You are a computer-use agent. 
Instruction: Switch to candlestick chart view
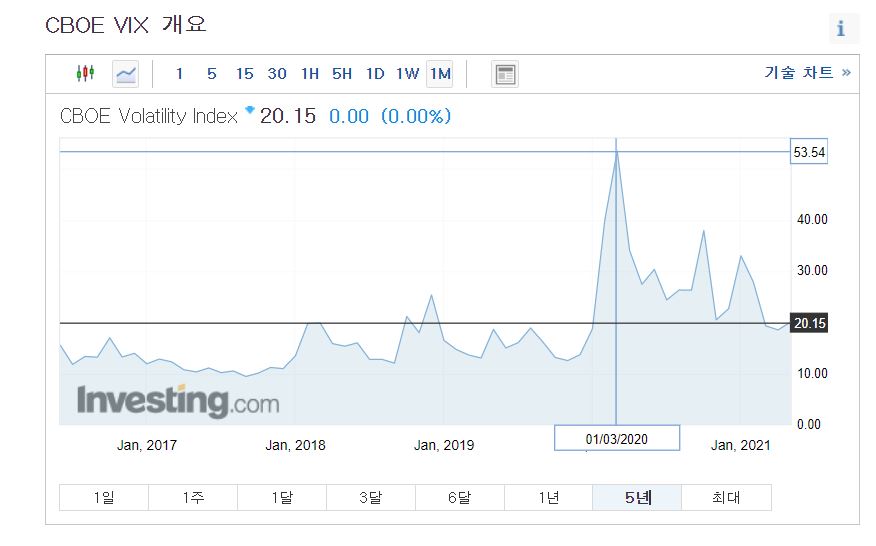(x=85, y=73)
